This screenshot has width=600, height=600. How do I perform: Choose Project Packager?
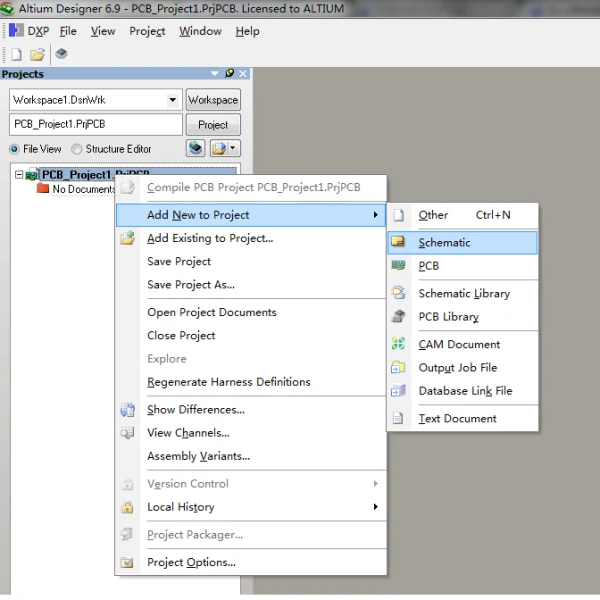pyautogui.click(x=251, y=535)
